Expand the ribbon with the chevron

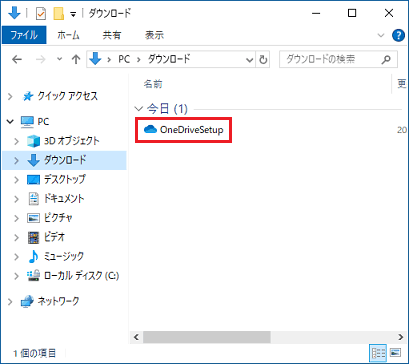380,35
